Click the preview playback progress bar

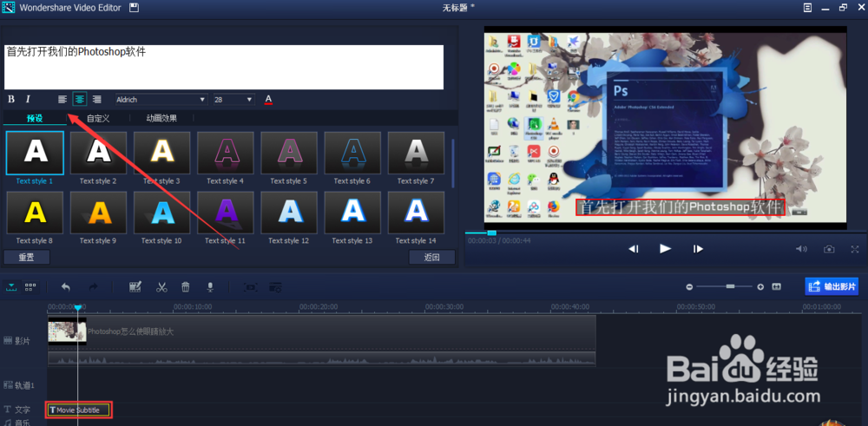[666, 233]
